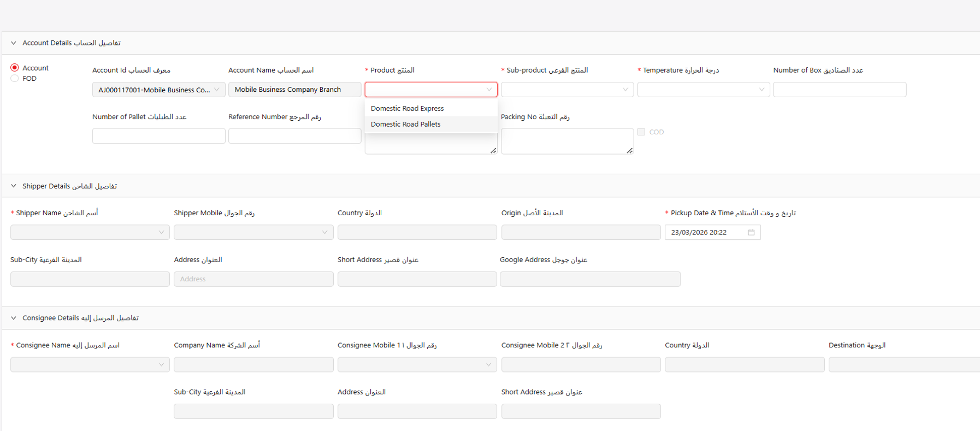
Task: Open the Consignee Name dropdown
Action: 90,364
